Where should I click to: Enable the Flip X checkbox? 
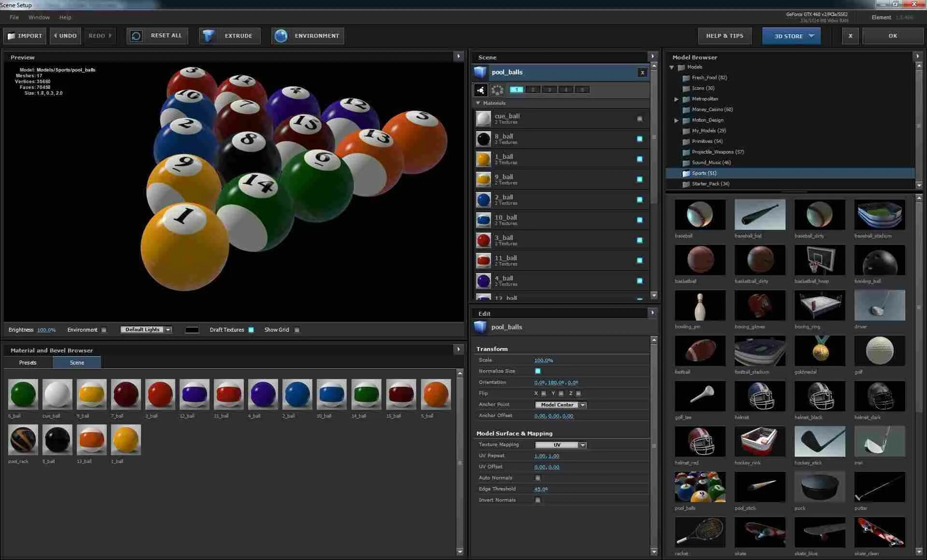pyautogui.click(x=544, y=393)
